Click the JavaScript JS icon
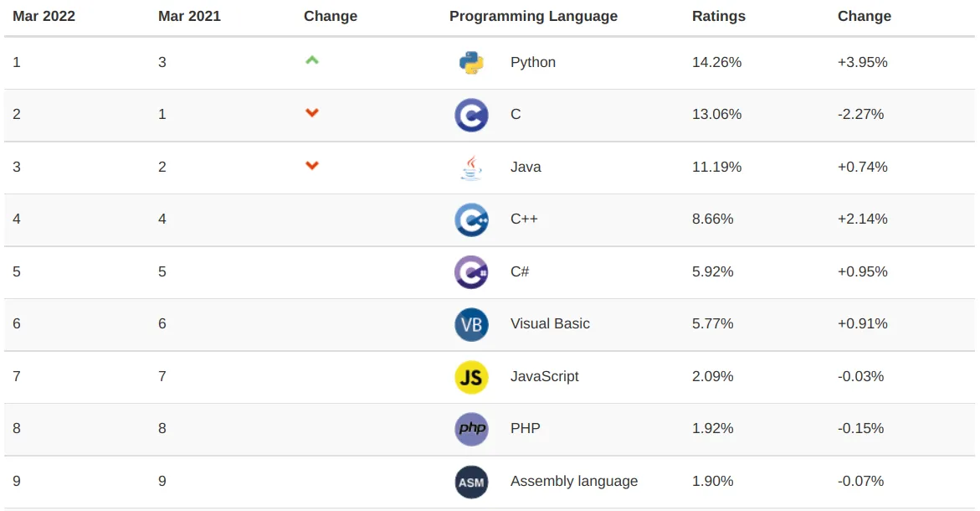Viewport: 980px width, 511px height. click(x=471, y=377)
